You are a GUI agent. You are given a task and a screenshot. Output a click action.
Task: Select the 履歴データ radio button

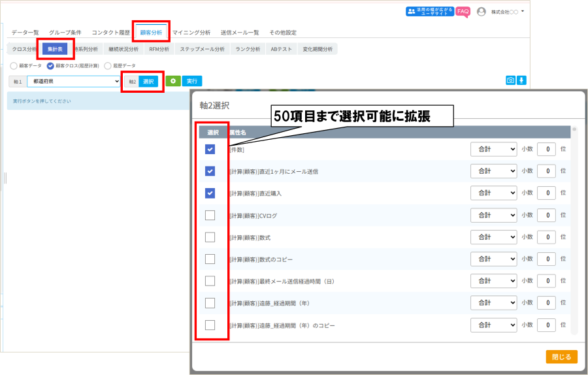(108, 66)
